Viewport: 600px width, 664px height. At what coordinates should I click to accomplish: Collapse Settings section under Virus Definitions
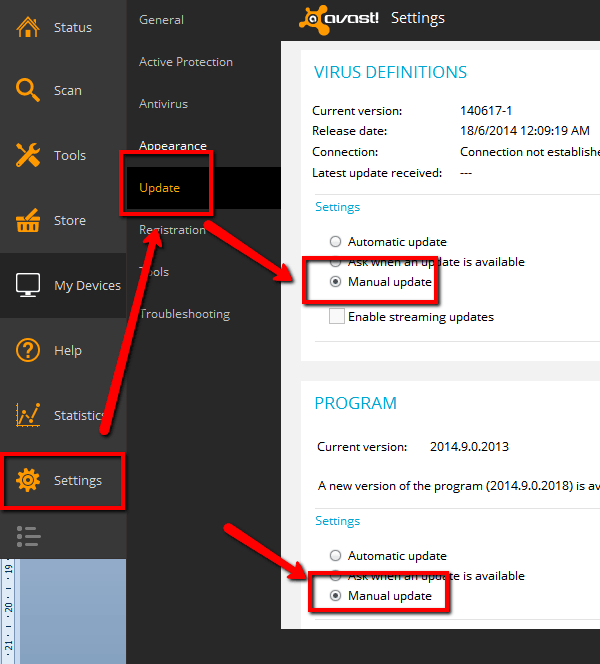pos(337,207)
